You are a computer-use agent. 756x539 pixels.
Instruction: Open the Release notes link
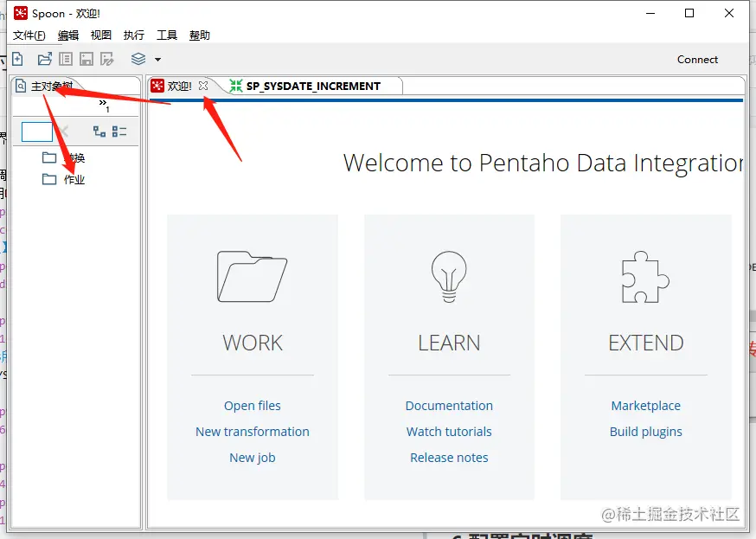(449, 458)
